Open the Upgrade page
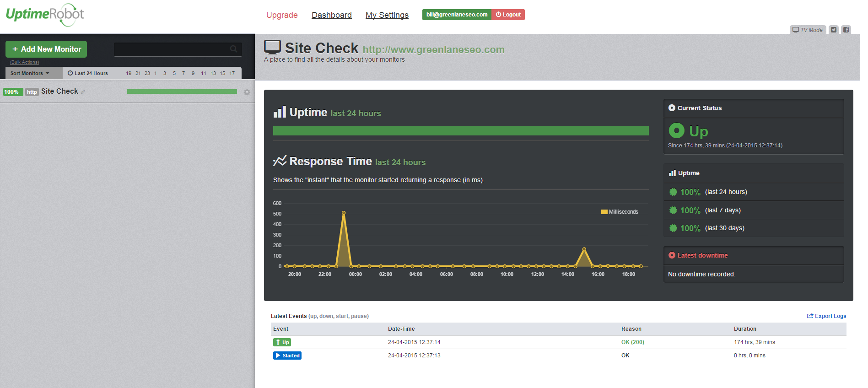Viewport: 868px width, 388px height. [x=282, y=15]
